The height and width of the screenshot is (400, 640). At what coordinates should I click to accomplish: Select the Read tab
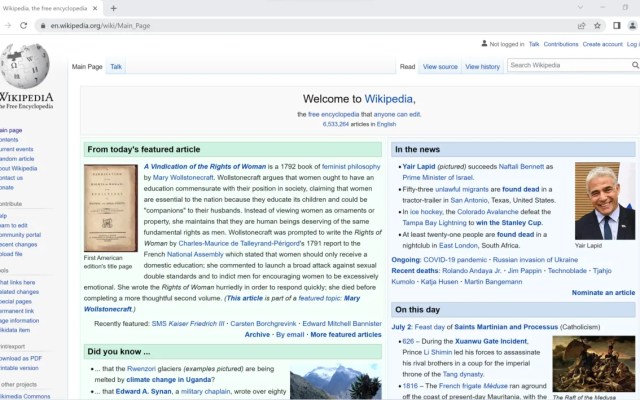point(407,67)
